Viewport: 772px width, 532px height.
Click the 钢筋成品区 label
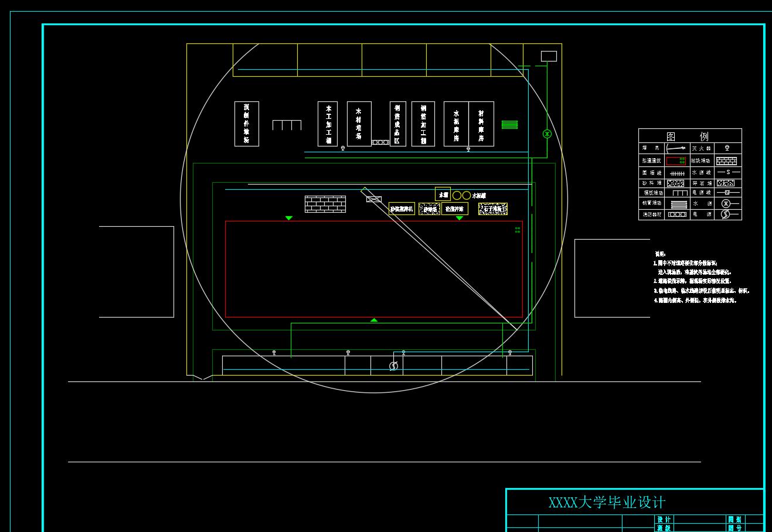(x=398, y=124)
